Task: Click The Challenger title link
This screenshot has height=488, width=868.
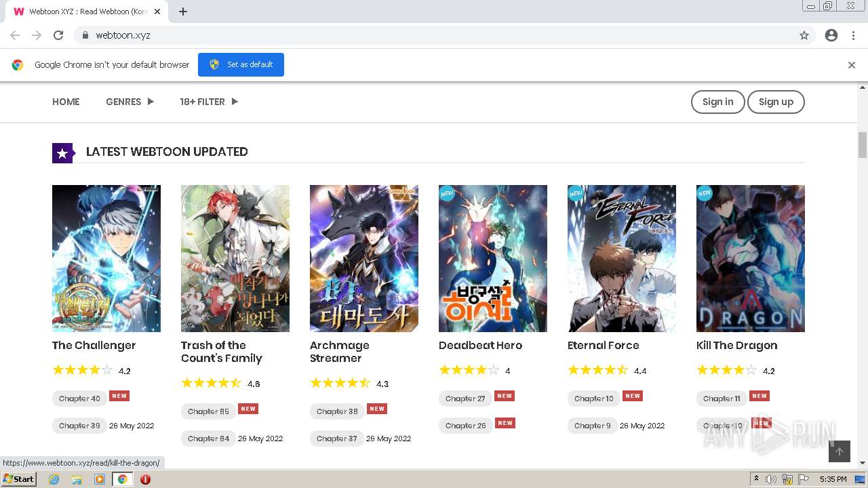Action: [x=94, y=346]
